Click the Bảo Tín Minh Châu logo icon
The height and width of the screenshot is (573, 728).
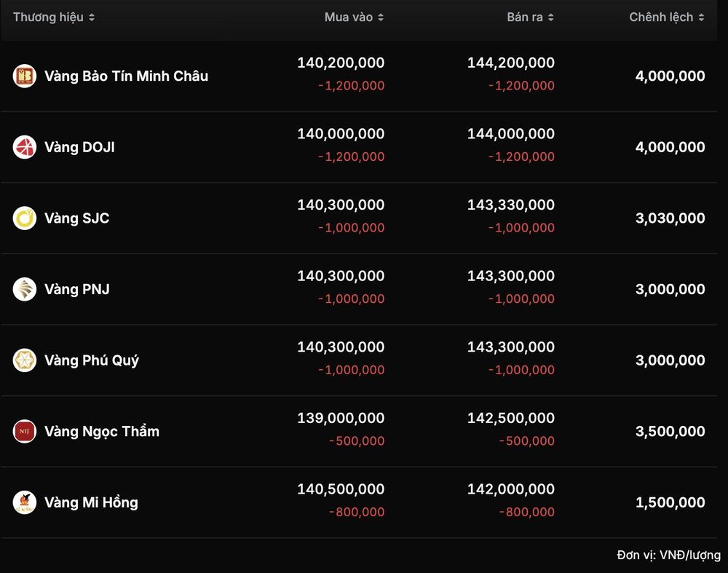tap(25, 76)
